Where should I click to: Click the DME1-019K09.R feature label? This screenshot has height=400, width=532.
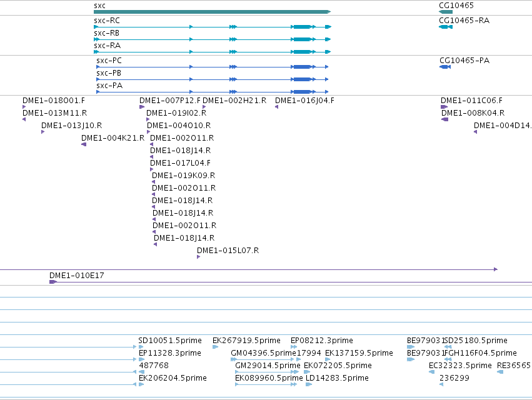click(184, 176)
